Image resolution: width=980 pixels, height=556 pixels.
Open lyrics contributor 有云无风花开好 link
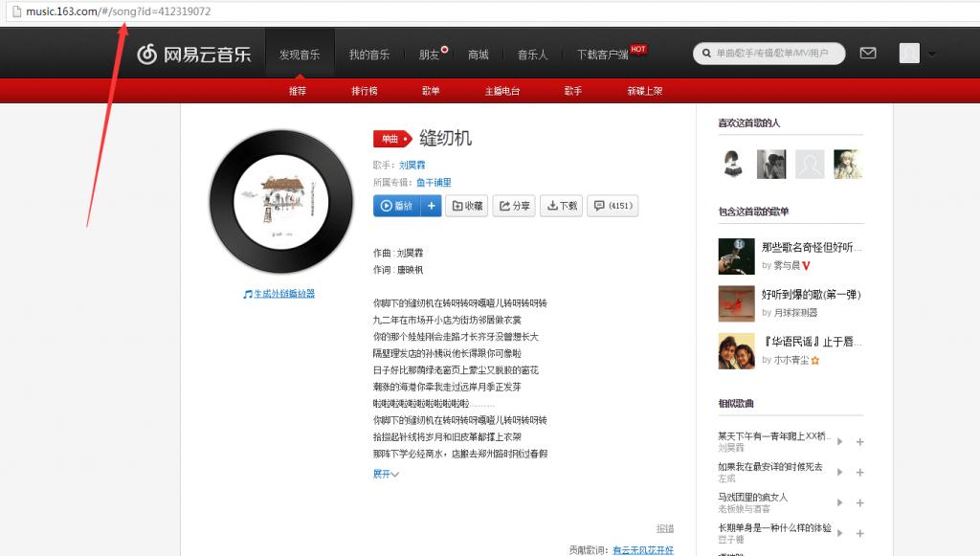point(643,549)
